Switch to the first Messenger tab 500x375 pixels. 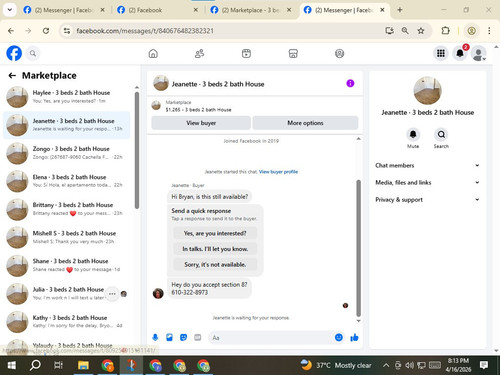tap(64, 10)
